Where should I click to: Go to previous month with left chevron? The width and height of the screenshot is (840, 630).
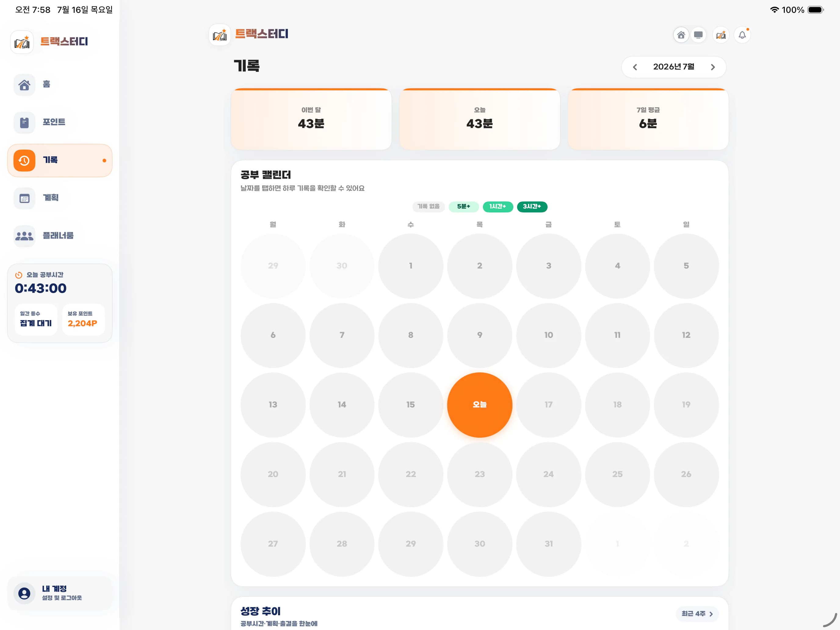pyautogui.click(x=635, y=67)
